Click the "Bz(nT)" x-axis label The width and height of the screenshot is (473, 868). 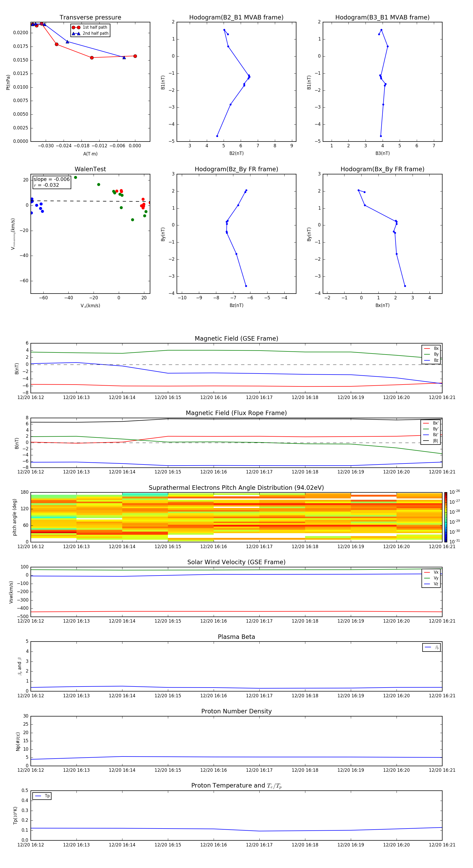236,305
